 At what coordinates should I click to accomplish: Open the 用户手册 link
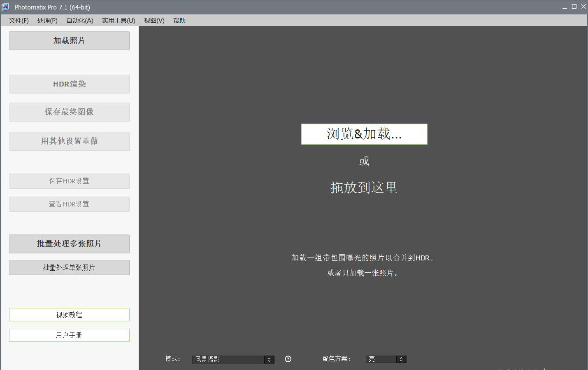[69, 335]
